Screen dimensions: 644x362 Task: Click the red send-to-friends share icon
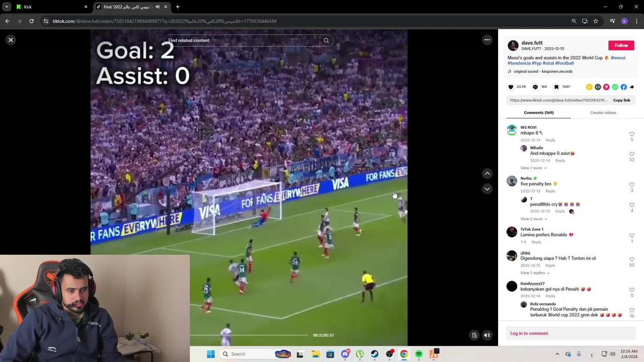pos(606,87)
